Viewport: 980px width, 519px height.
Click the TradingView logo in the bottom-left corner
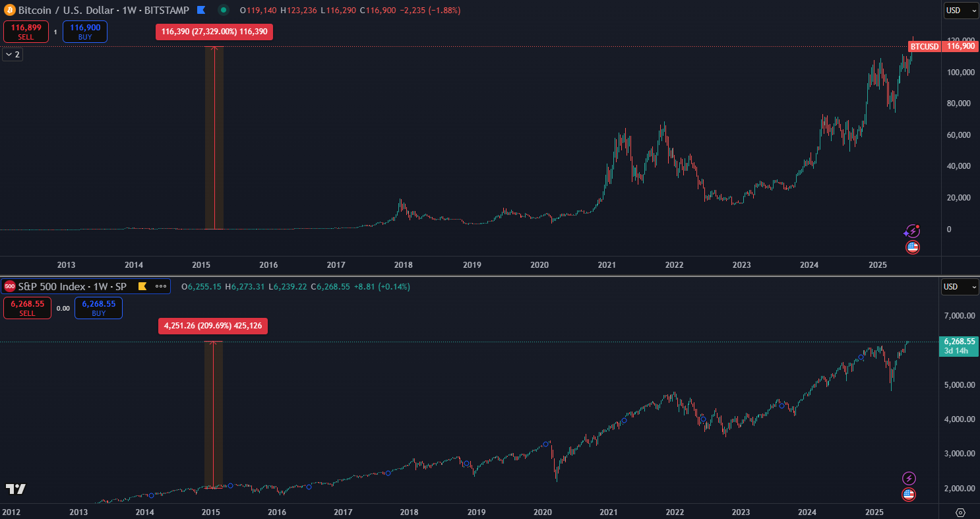coord(15,489)
